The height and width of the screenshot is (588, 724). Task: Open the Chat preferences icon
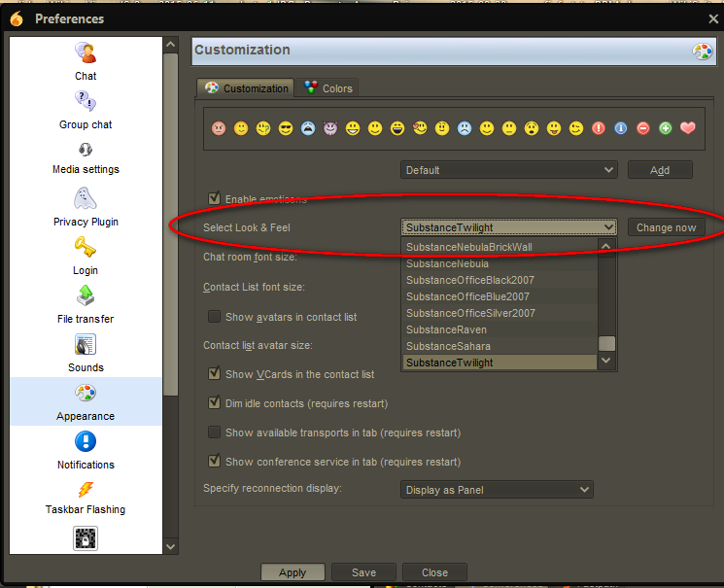[86, 53]
